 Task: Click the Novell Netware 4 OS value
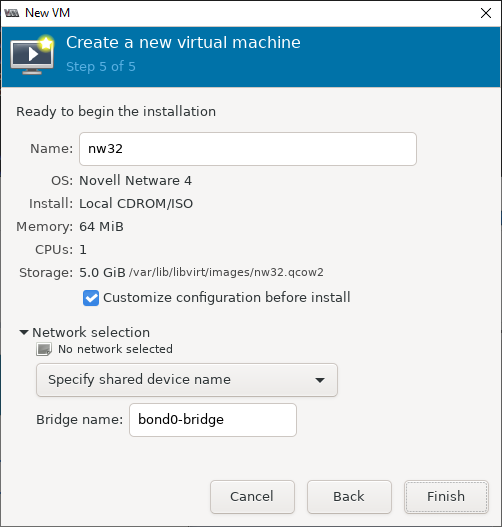(135, 181)
